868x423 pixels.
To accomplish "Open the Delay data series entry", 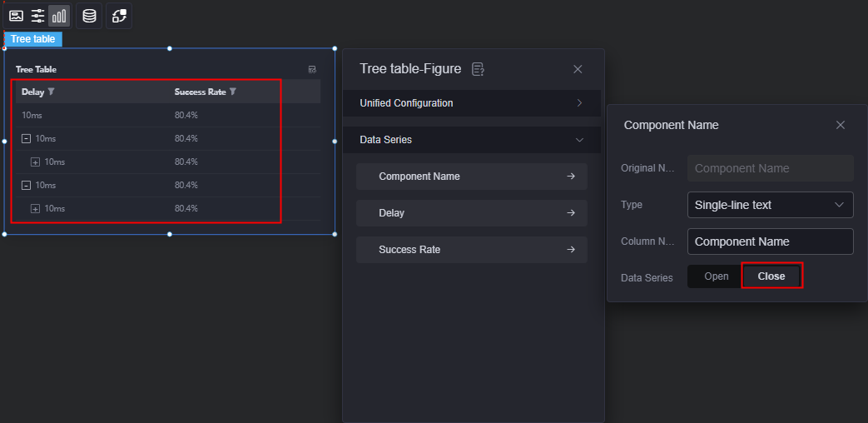I will point(472,213).
